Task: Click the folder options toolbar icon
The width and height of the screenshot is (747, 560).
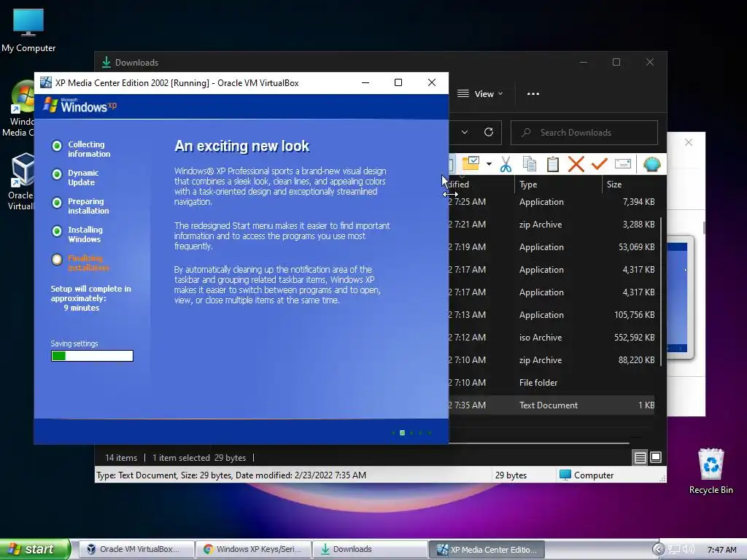Action: tap(471, 163)
